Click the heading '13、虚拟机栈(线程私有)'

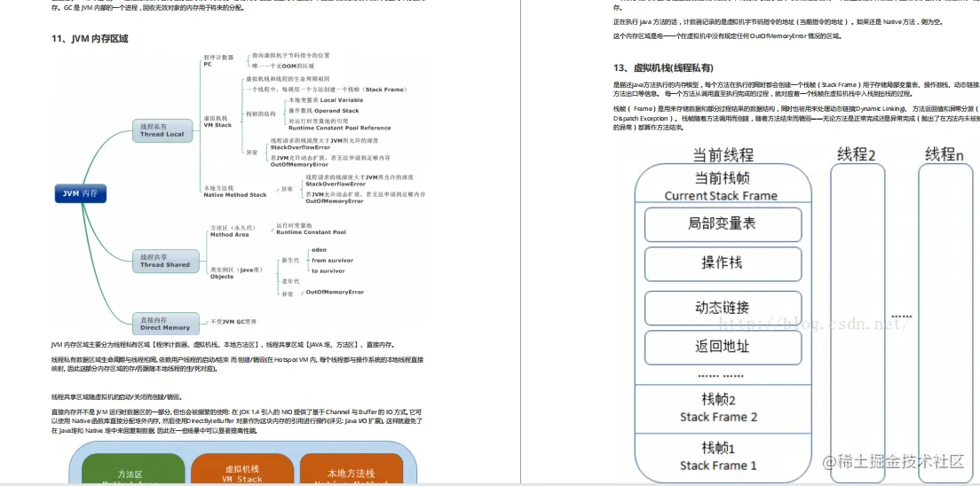pos(663,67)
